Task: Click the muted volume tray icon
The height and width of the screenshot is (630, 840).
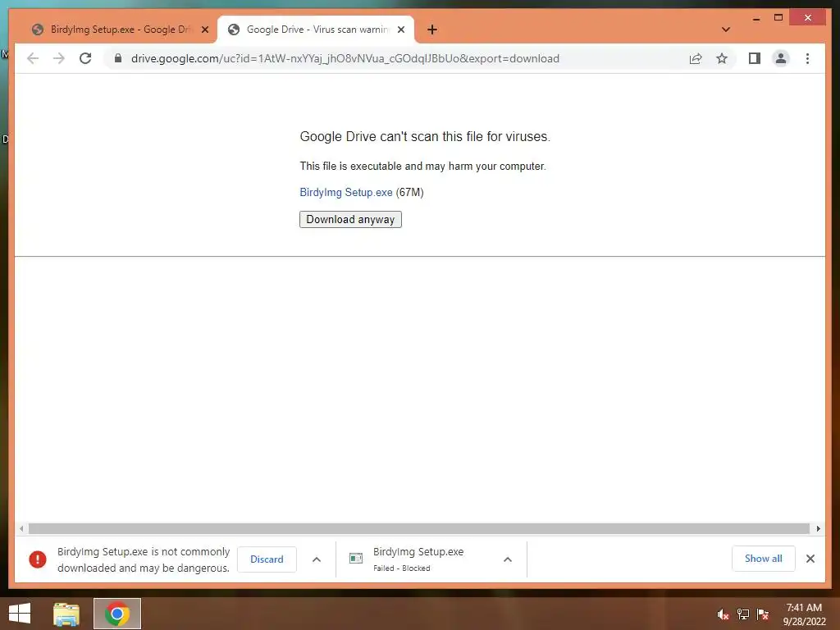Action: click(724, 614)
